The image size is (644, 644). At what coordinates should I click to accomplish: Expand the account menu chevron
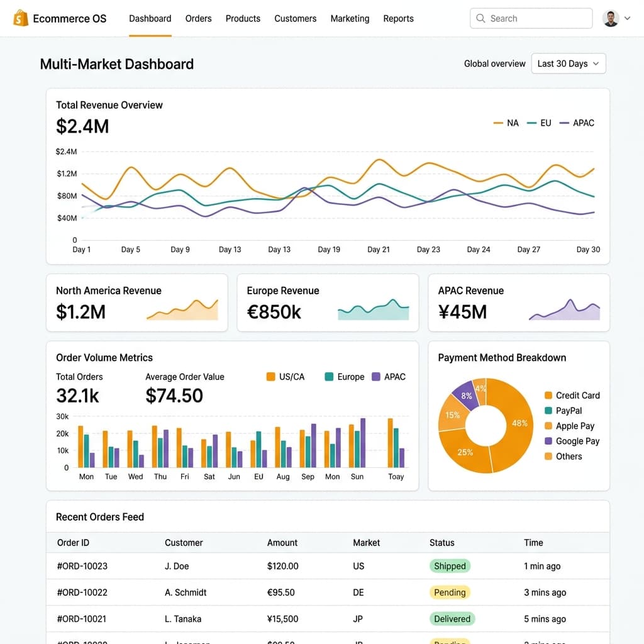point(627,18)
